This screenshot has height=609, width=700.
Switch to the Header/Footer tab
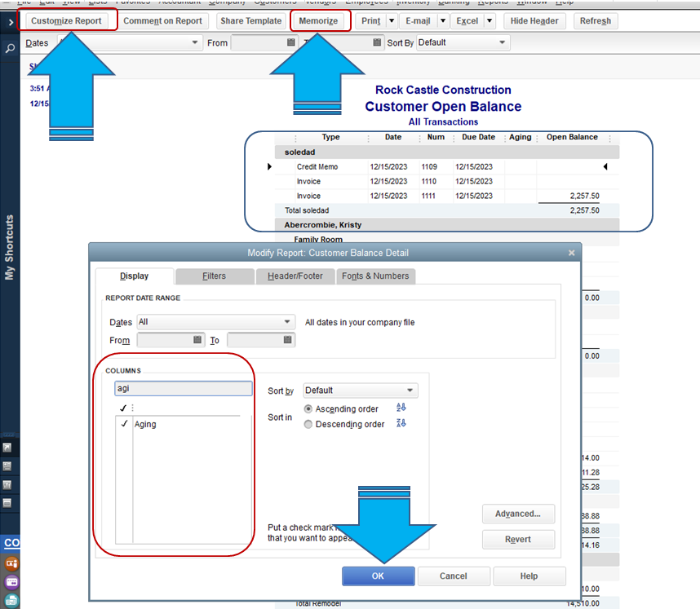coord(295,276)
